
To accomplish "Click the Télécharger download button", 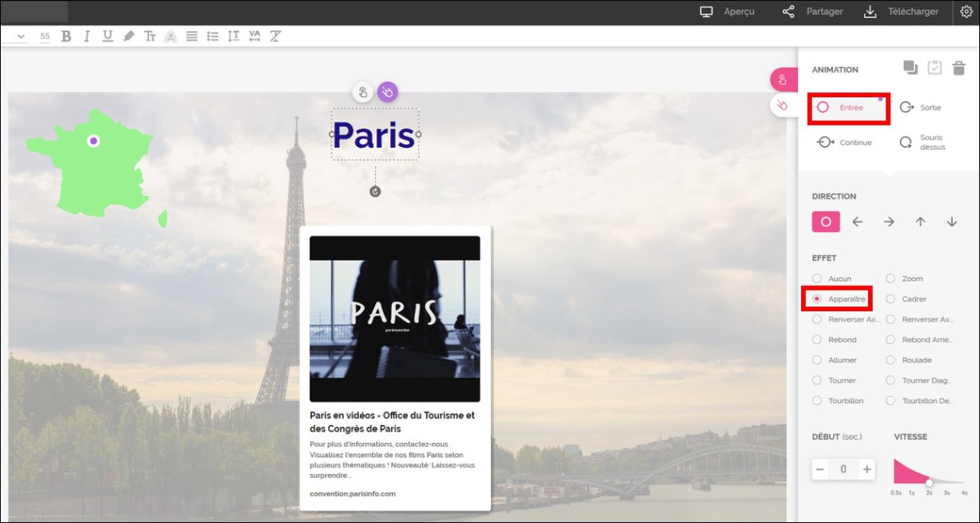I will tap(901, 11).
